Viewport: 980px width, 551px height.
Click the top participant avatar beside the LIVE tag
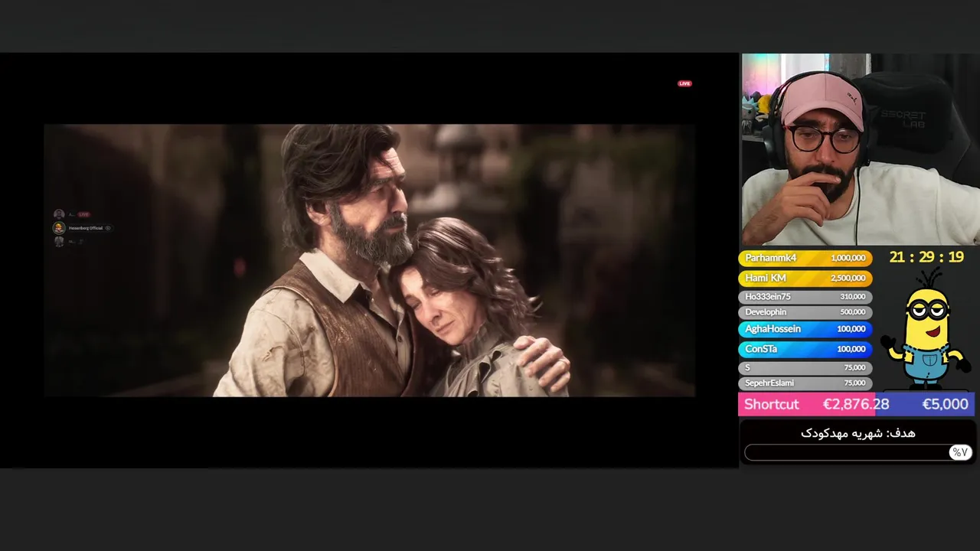click(x=59, y=214)
